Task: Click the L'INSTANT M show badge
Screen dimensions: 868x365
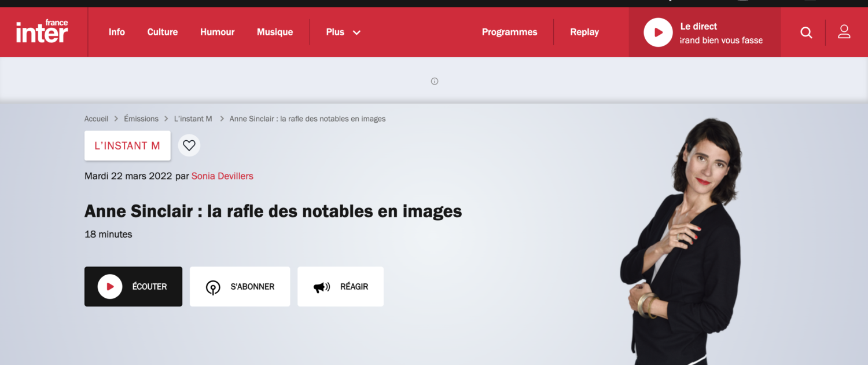Action: tap(127, 145)
